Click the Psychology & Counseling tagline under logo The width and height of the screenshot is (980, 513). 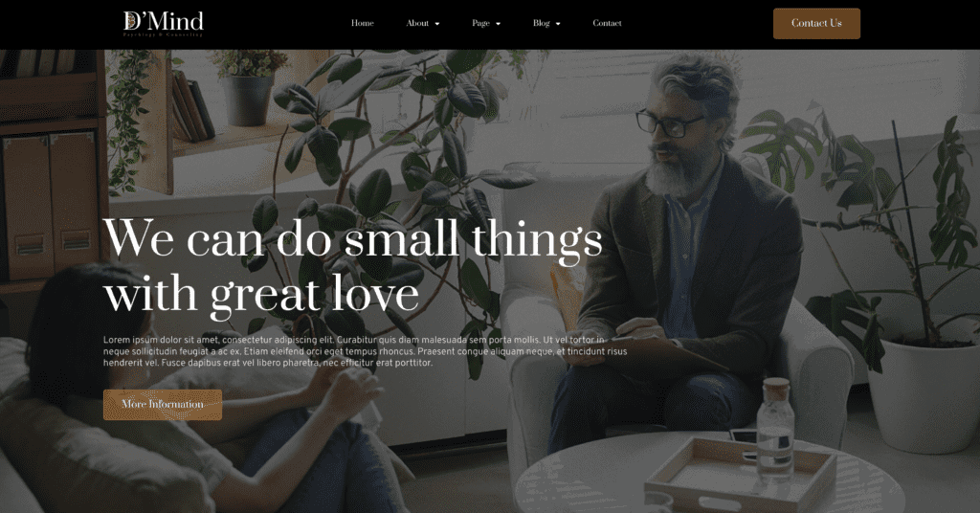click(x=163, y=35)
